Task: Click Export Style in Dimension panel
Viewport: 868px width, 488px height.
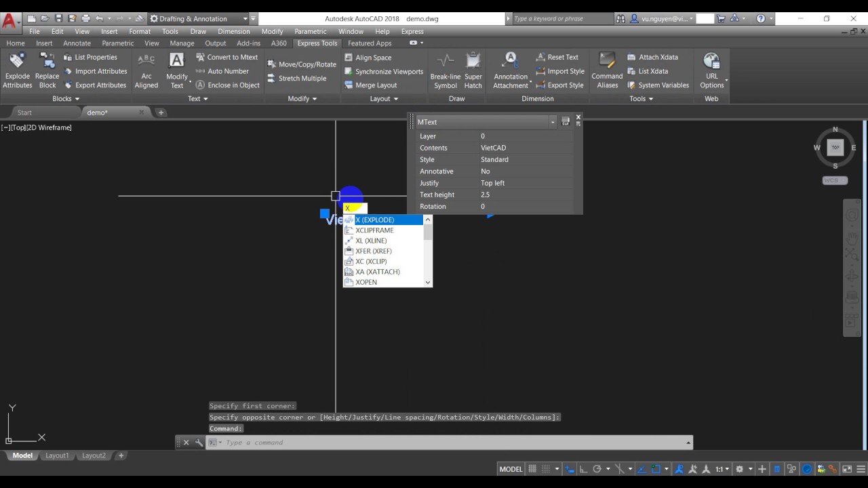Action: click(559, 85)
